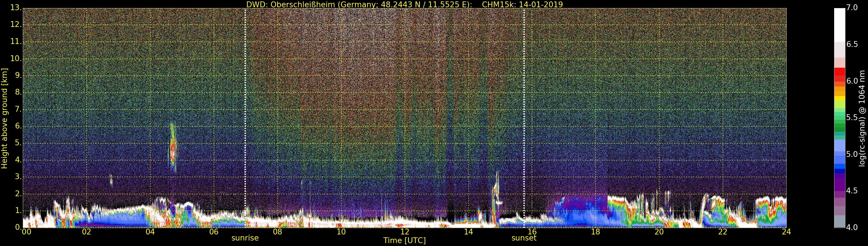Click the white dotted sunrise marker line

(245, 118)
